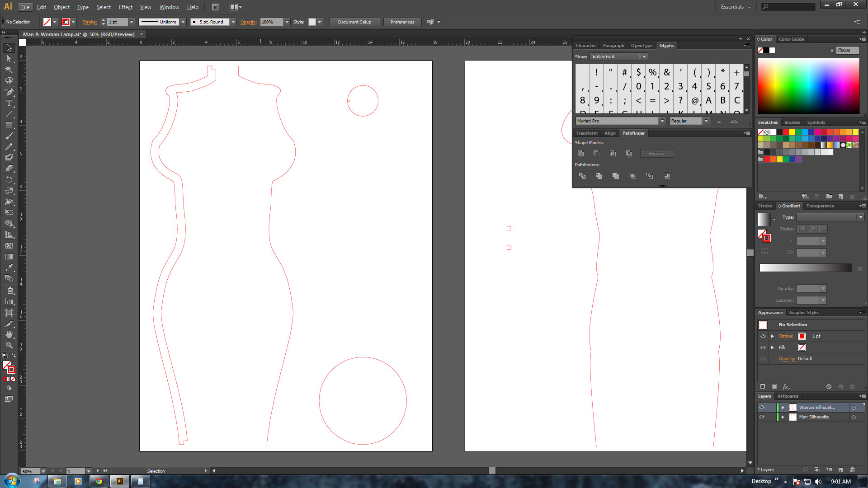868x488 pixels.
Task: Select the Paintbrush tool
Action: point(9,136)
